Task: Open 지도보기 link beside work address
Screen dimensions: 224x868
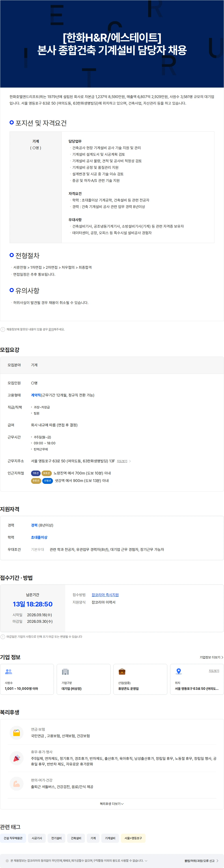Action: click(x=122, y=461)
